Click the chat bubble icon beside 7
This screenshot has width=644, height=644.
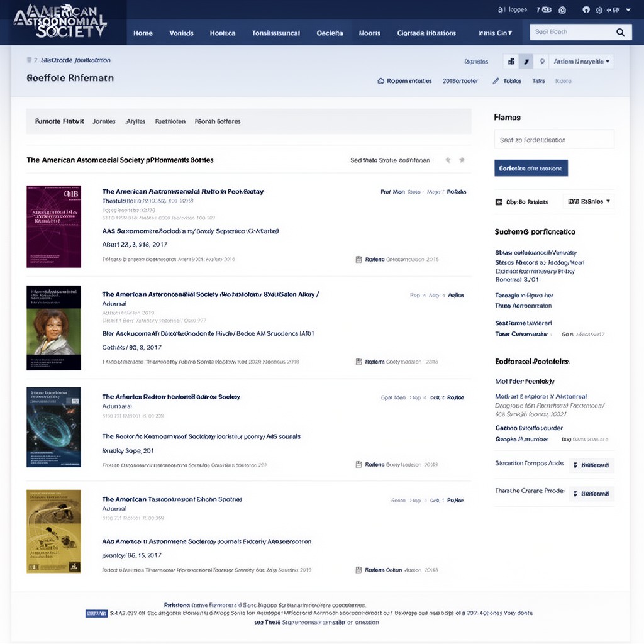tap(547, 9)
